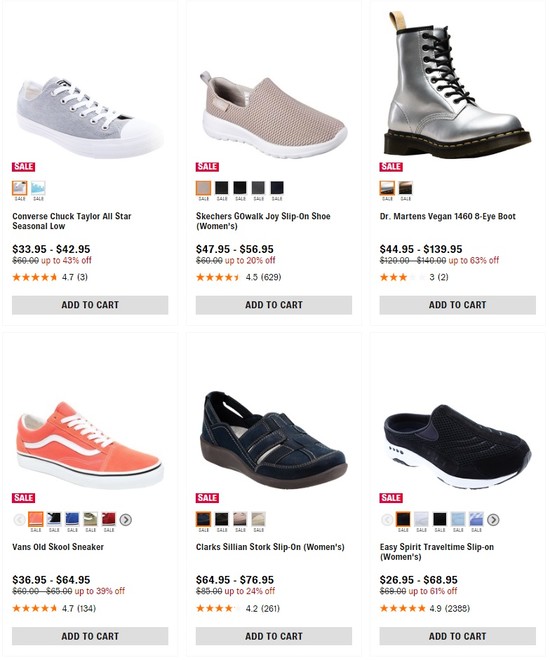550x660 pixels.
Task: Show next Vans Old Skool color options
Action: tap(126, 522)
